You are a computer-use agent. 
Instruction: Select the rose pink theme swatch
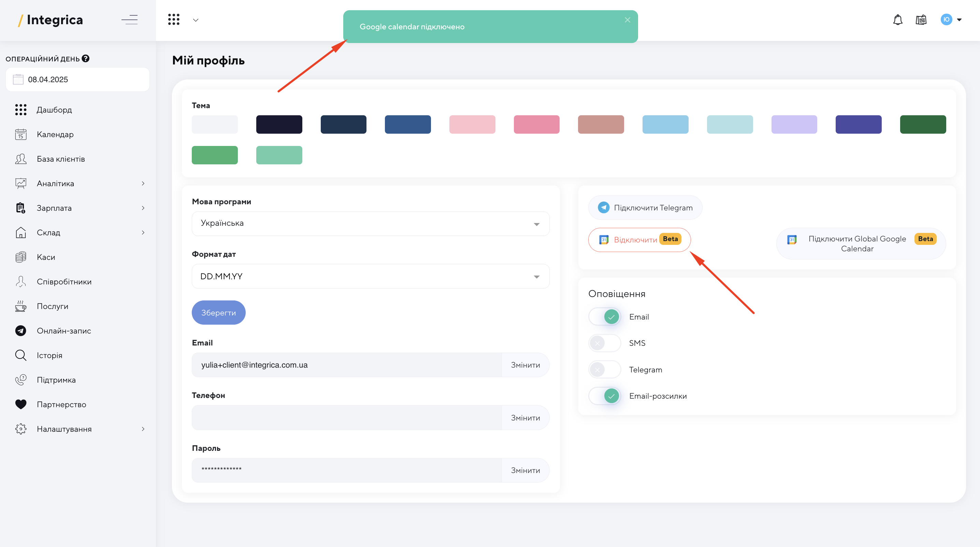pos(536,124)
